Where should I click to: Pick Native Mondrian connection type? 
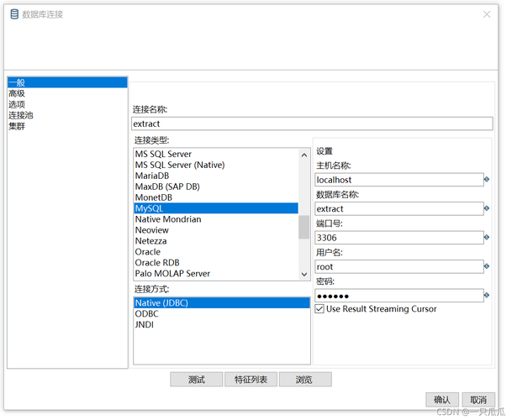216,219
